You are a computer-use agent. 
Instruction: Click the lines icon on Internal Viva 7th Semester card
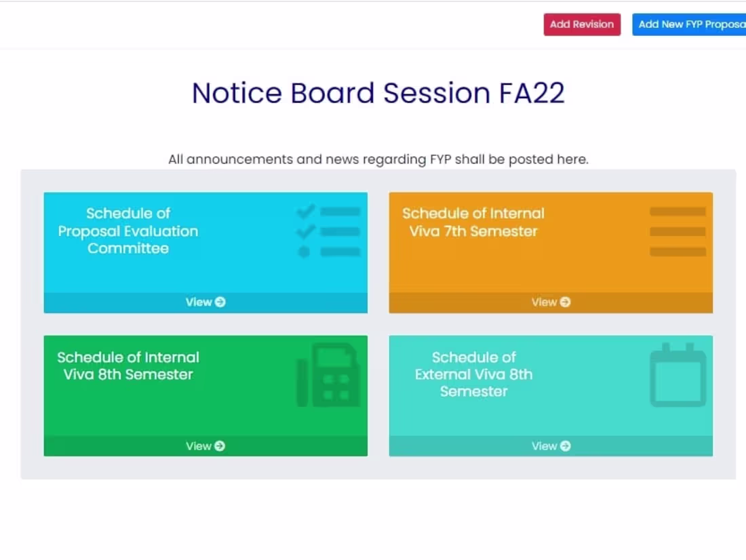click(678, 232)
